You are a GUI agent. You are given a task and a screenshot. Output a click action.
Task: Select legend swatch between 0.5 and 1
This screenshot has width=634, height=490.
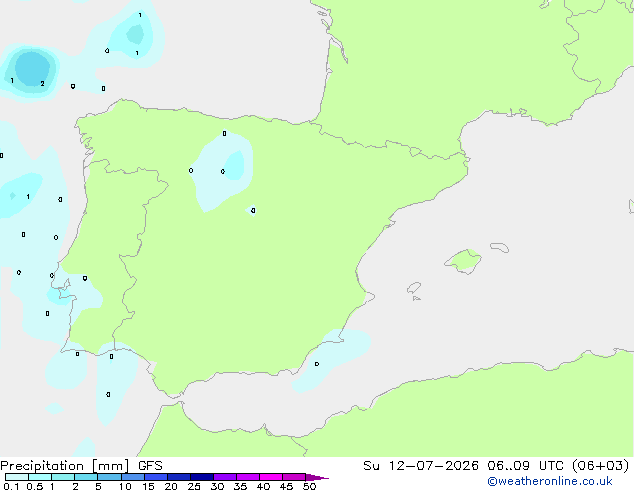(x=40, y=477)
